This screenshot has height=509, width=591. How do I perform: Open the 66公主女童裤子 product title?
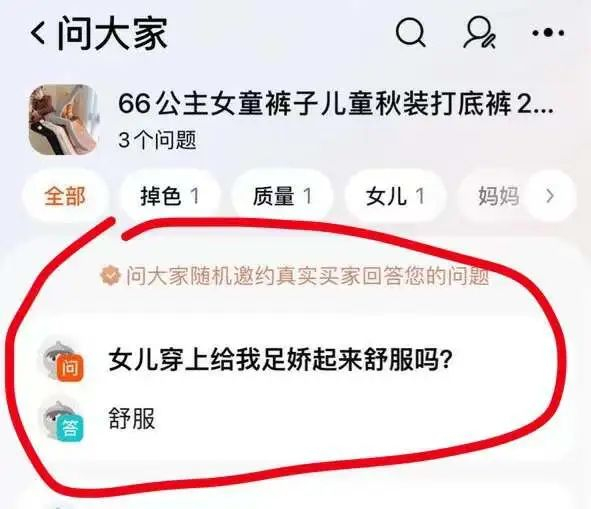[x=336, y=104]
